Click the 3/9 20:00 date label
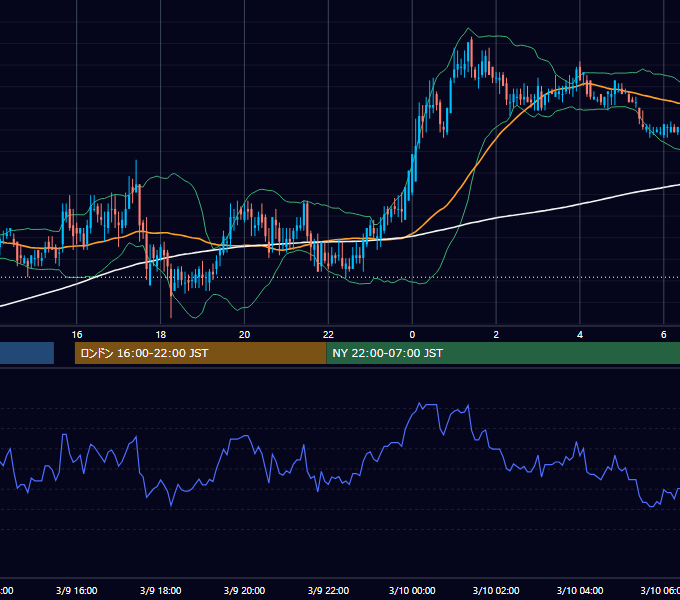This screenshot has height=600, width=680. point(245,590)
